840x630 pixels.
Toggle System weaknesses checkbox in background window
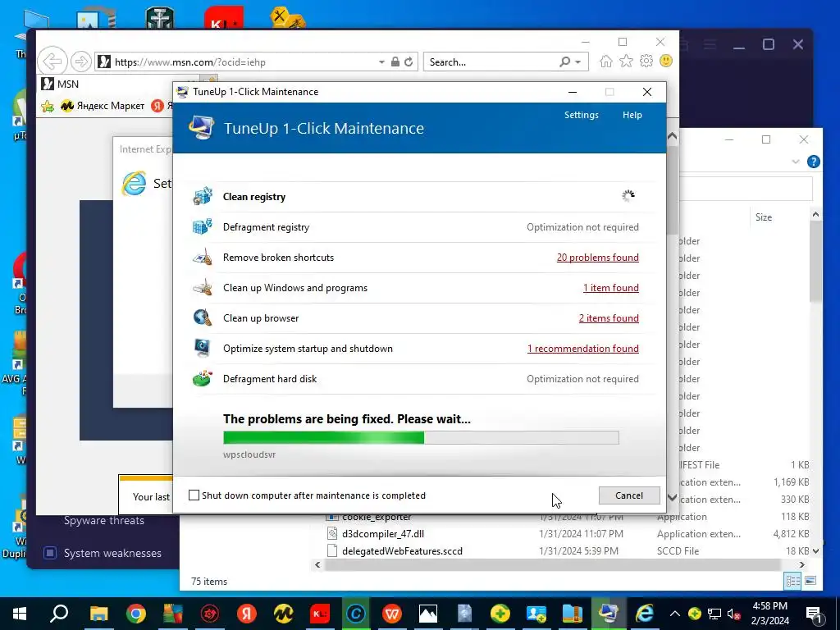coord(50,553)
